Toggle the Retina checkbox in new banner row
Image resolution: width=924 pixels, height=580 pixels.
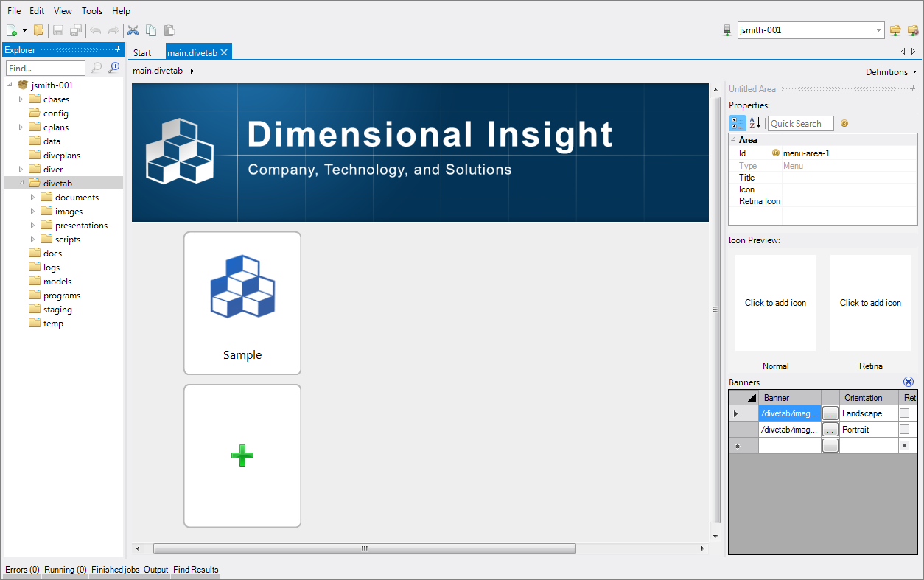(x=904, y=445)
